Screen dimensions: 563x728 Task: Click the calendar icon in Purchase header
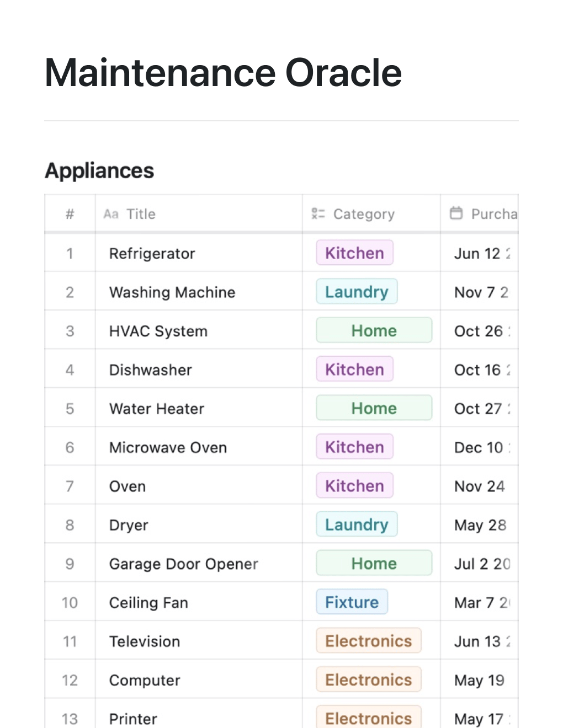(456, 213)
